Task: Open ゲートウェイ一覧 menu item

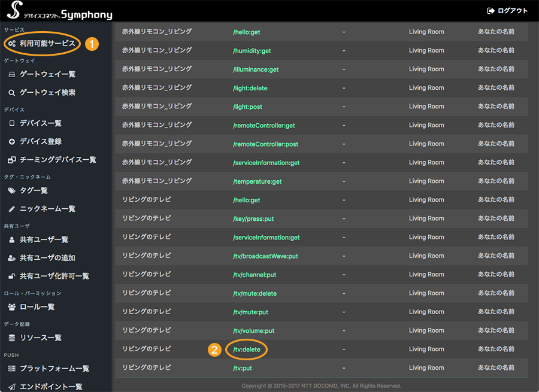Action: click(x=47, y=74)
